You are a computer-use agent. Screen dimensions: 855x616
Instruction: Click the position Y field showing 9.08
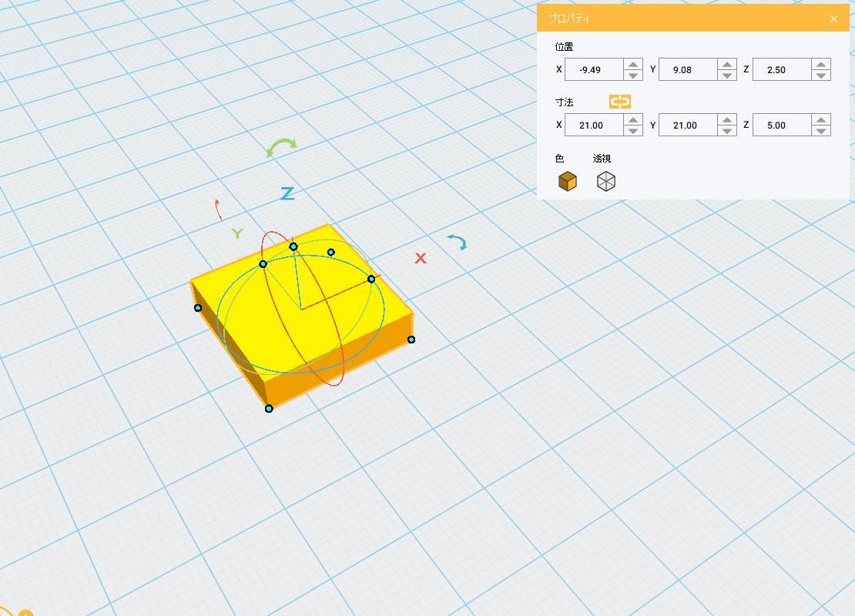point(686,70)
